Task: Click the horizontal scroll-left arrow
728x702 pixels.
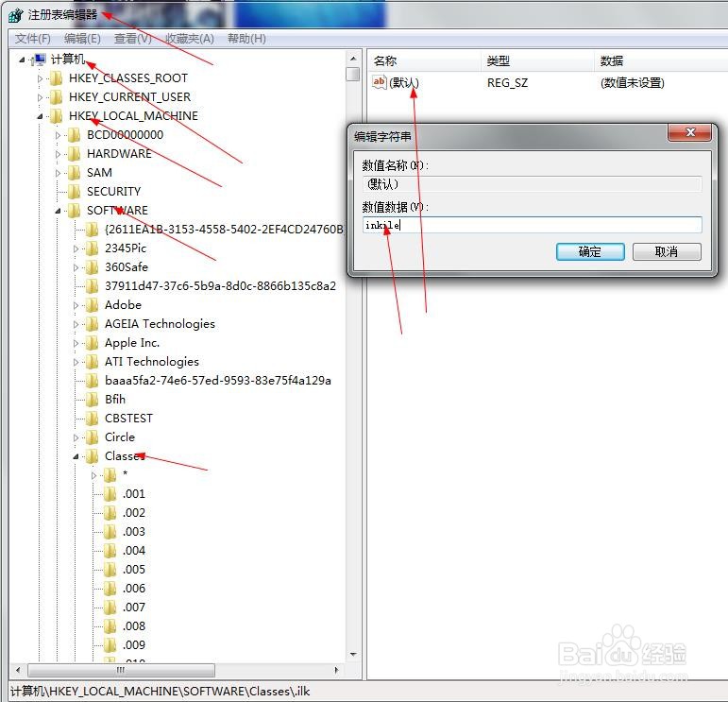Action: click(18, 670)
